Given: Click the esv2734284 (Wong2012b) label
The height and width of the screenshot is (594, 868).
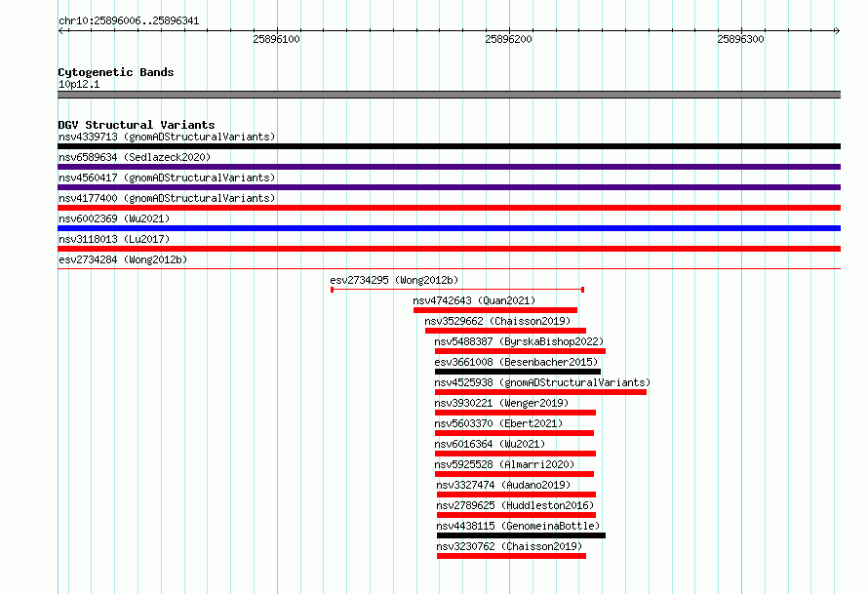Looking at the screenshot, I should pyautogui.click(x=123, y=259).
